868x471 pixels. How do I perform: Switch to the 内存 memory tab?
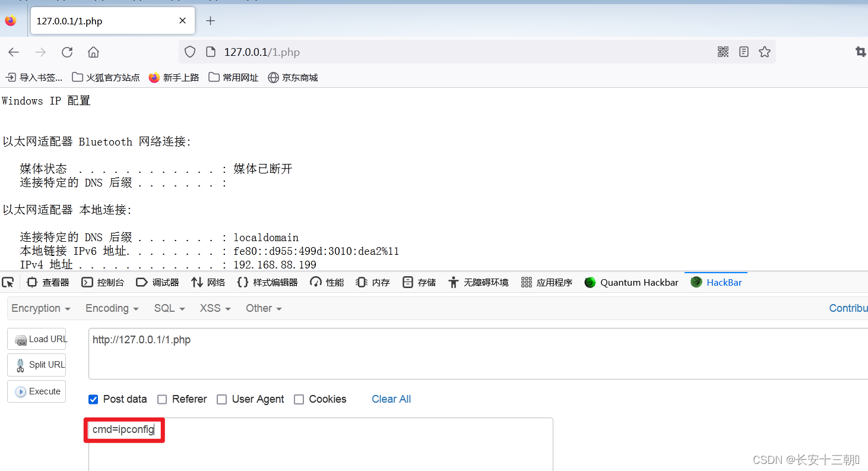tap(373, 283)
